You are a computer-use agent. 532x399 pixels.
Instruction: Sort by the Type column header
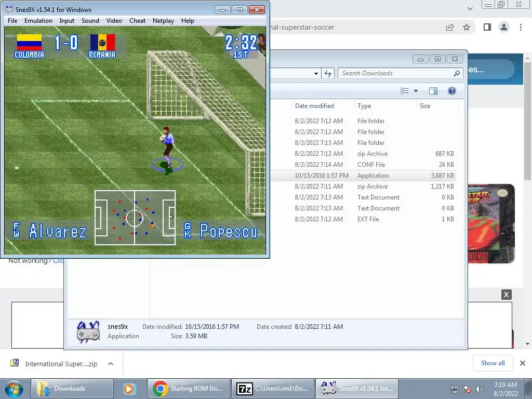[x=364, y=106]
